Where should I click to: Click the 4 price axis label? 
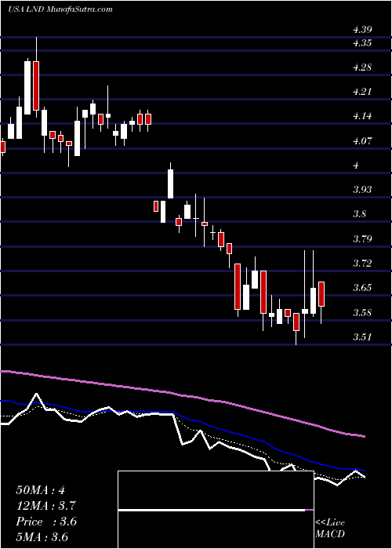point(356,165)
